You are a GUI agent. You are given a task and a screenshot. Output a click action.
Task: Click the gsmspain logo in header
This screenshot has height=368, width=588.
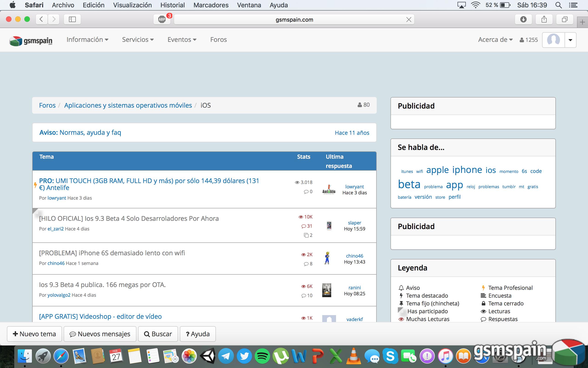pos(31,41)
